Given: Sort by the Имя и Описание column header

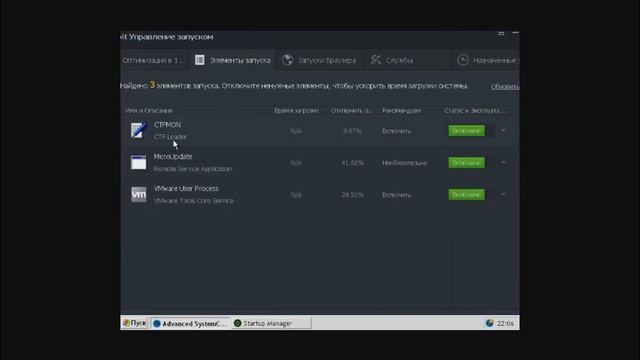Looking at the screenshot, I should pos(149,111).
